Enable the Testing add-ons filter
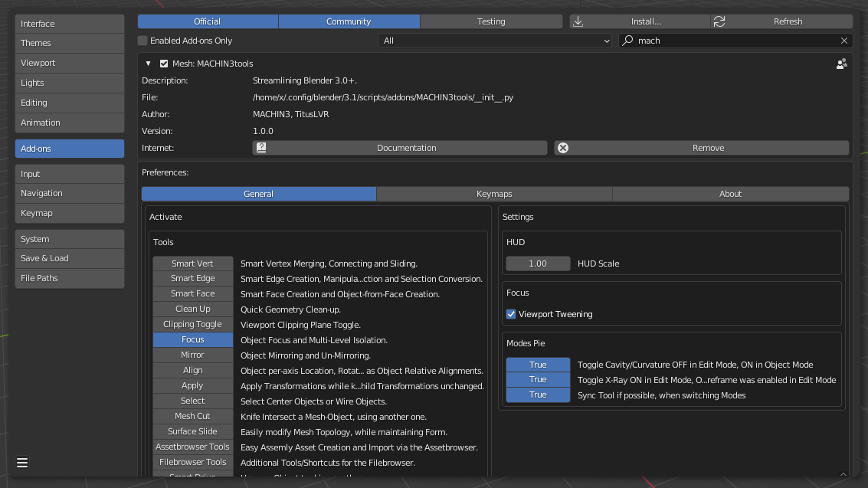Viewport: 868px width, 488px height. pyautogui.click(x=491, y=21)
